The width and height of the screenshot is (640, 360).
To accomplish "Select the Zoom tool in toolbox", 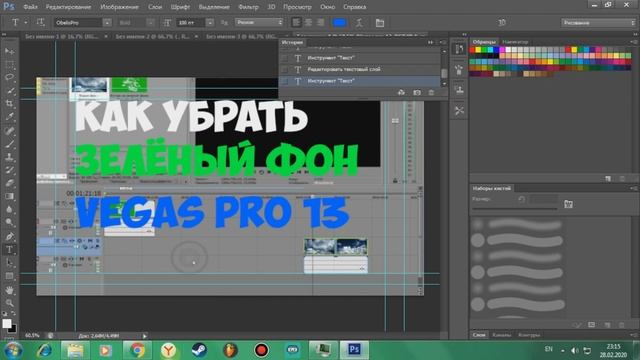I will pos(9,303).
